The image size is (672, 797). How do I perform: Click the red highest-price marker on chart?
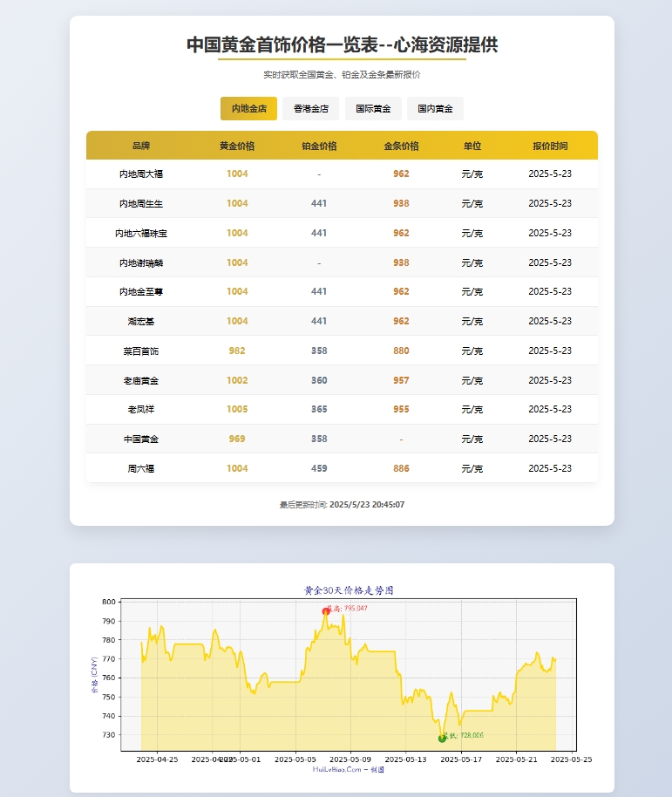tap(326, 611)
